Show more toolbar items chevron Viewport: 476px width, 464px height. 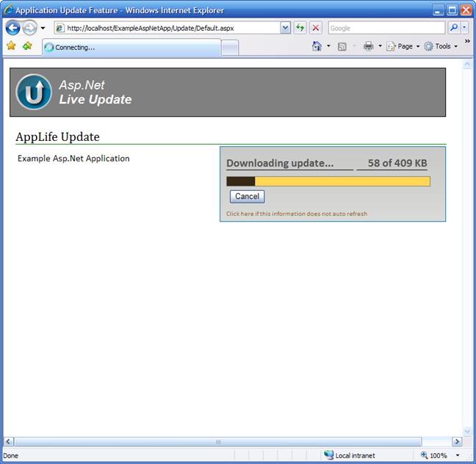(467, 41)
